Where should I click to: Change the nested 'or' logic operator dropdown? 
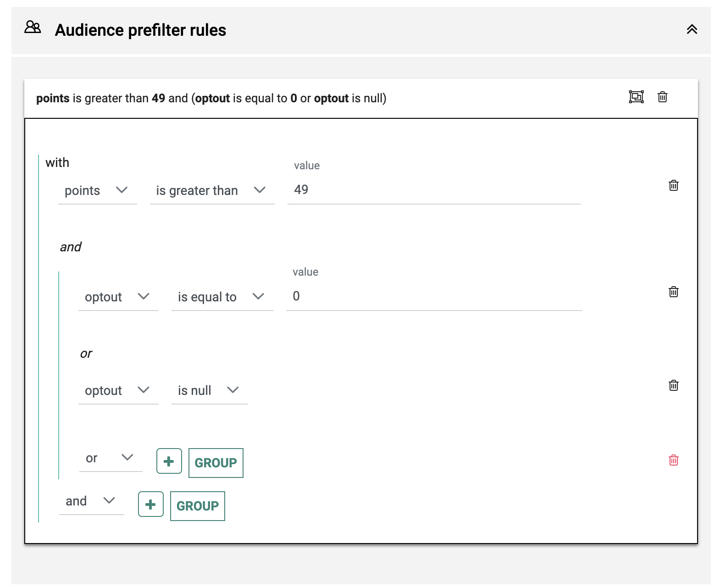(x=110, y=458)
